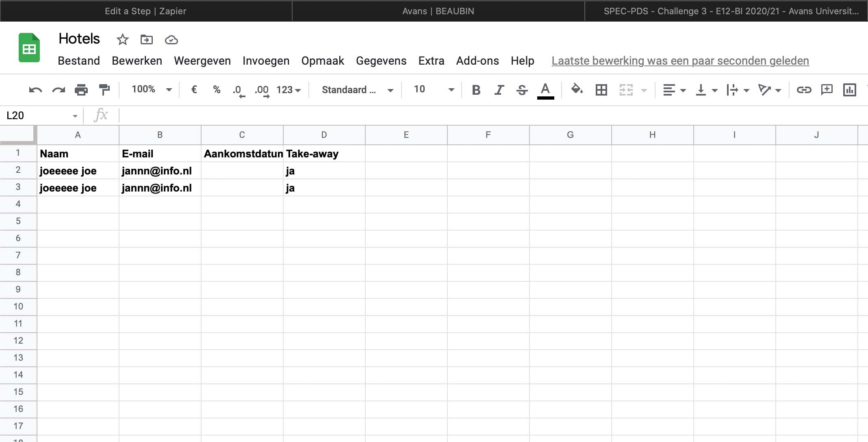Star the Hotels document
Image resolution: width=868 pixels, height=442 pixels.
pyautogui.click(x=122, y=39)
